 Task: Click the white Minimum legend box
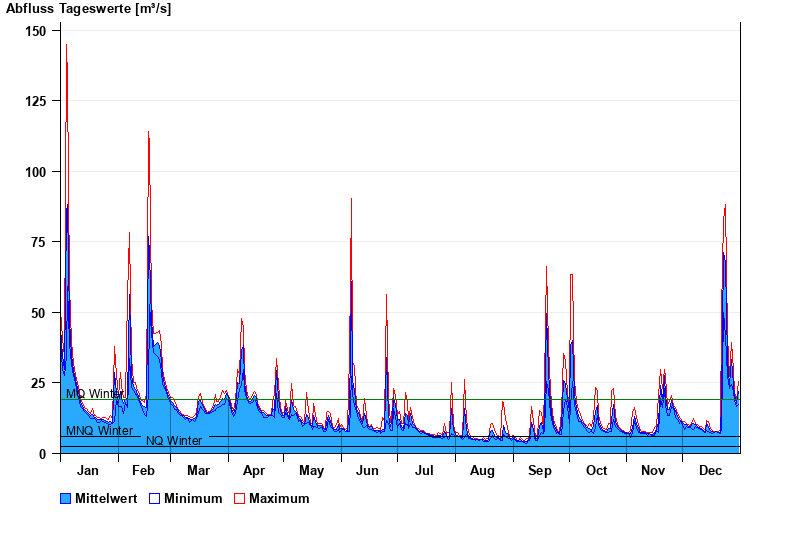[155, 498]
